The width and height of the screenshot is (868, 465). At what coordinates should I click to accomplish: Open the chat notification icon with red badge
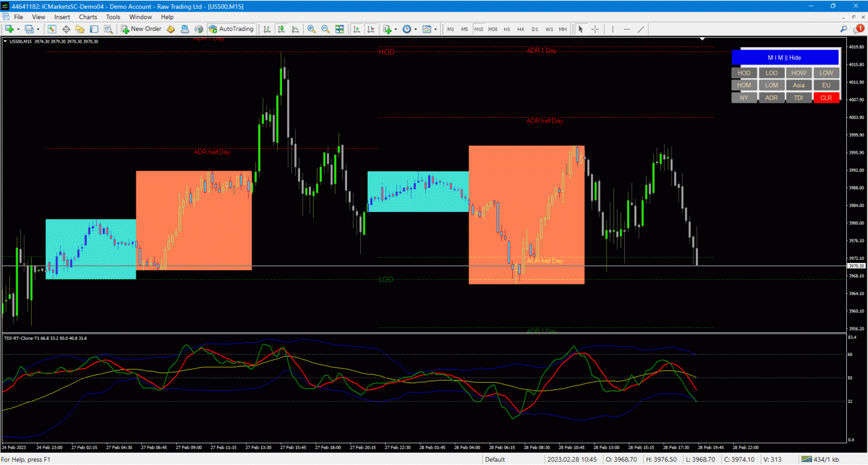[857, 29]
